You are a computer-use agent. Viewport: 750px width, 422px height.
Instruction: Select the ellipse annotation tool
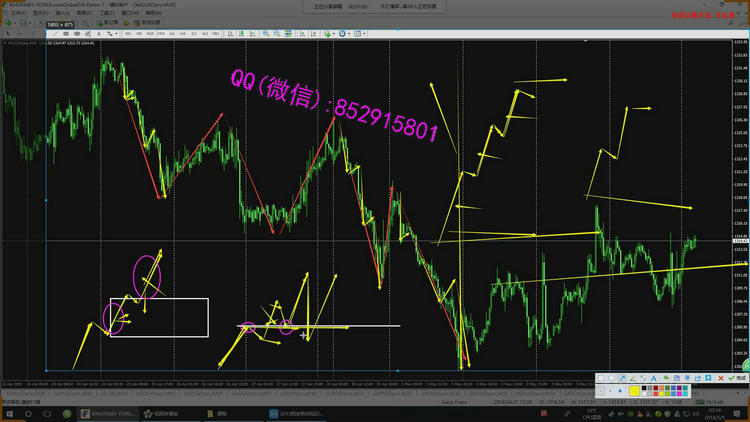(x=611, y=377)
